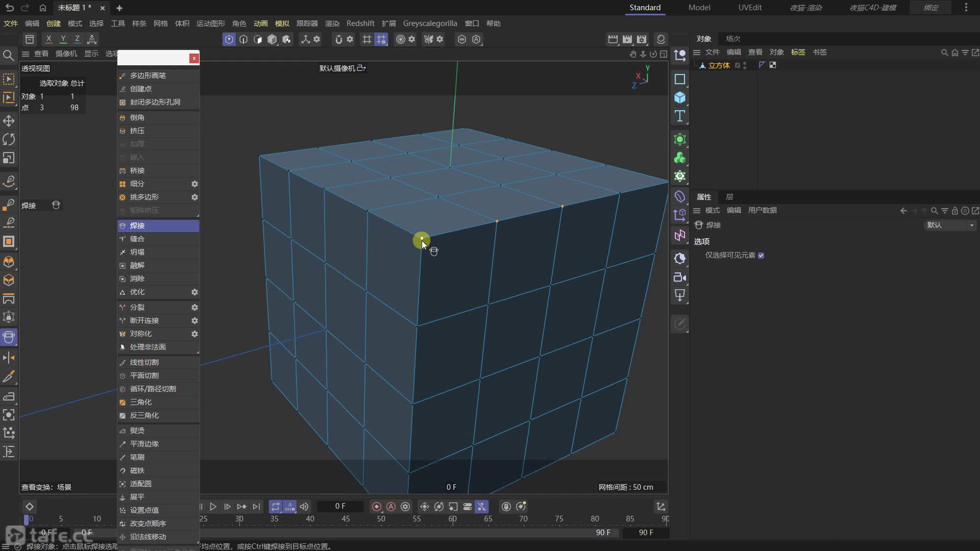Image resolution: width=980 pixels, height=551 pixels.
Task: Click the home icon in title bar
Action: [43, 8]
